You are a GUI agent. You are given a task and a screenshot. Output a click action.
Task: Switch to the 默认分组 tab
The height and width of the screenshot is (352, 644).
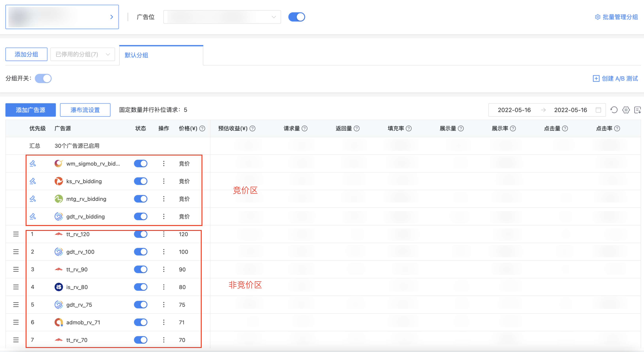[x=136, y=55]
